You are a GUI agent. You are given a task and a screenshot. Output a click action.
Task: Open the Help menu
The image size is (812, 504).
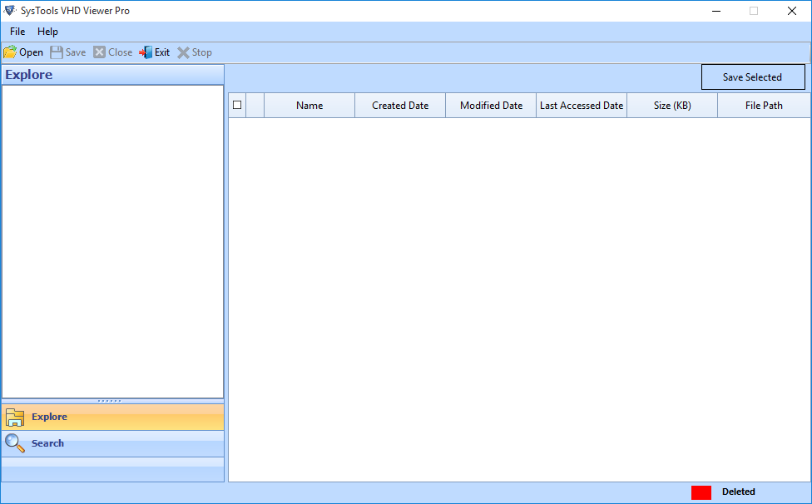tap(47, 31)
